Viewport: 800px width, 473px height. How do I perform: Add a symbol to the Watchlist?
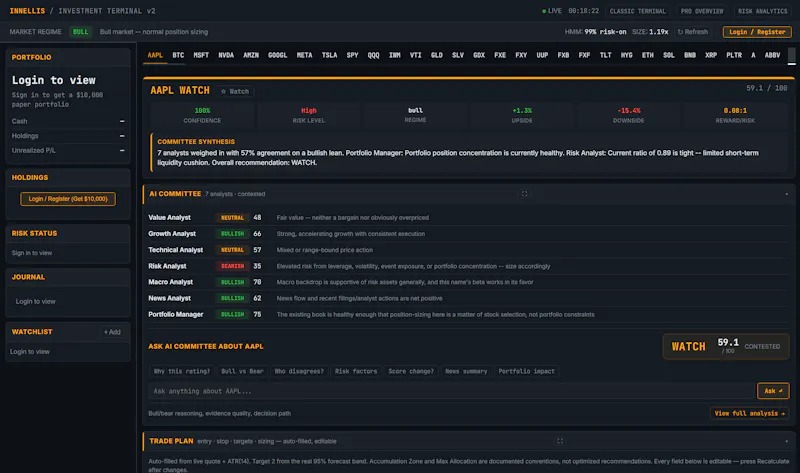[x=112, y=332]
